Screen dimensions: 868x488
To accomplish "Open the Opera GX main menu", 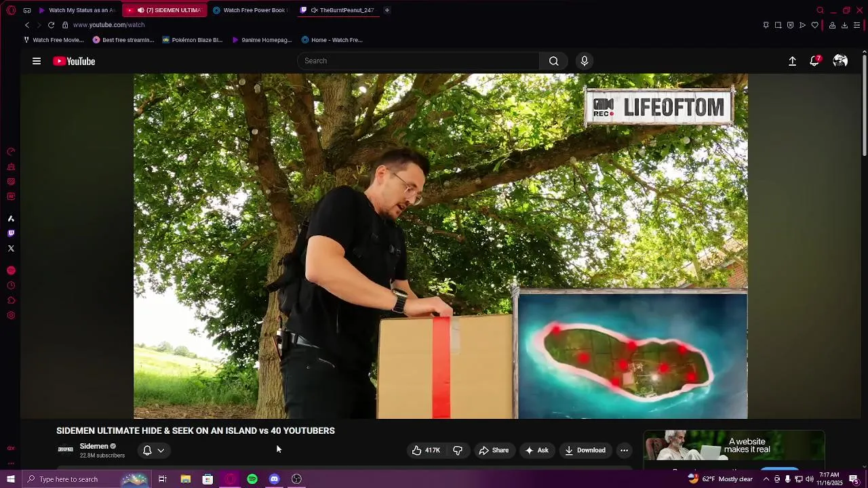I will [11, 10].
